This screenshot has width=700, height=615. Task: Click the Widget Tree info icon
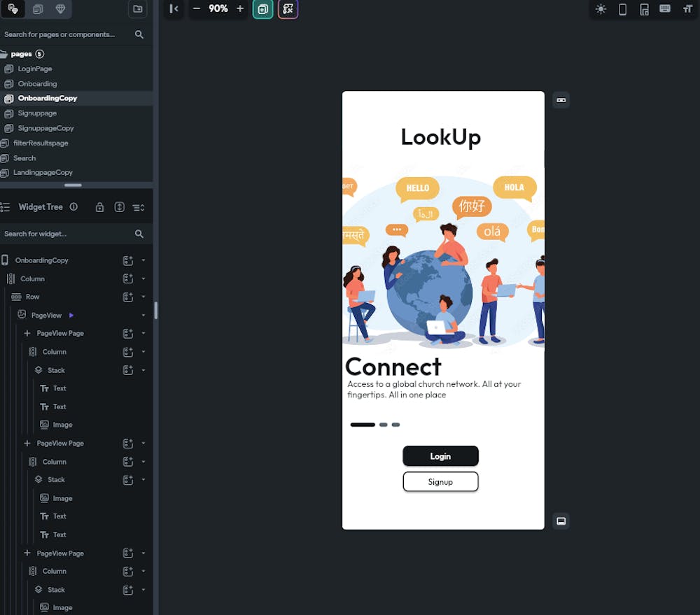click(73, 207)
